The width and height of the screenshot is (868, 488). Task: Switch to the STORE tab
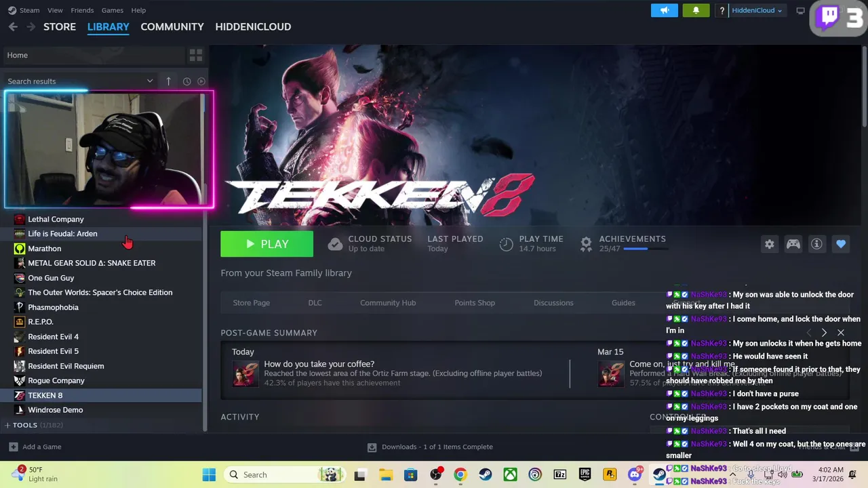(x=60, y=26)
